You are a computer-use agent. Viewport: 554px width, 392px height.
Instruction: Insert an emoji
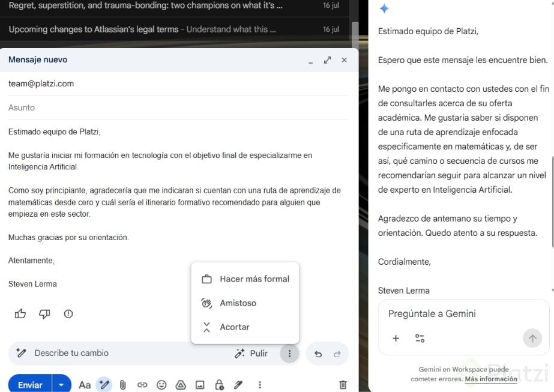pos(161,385)
